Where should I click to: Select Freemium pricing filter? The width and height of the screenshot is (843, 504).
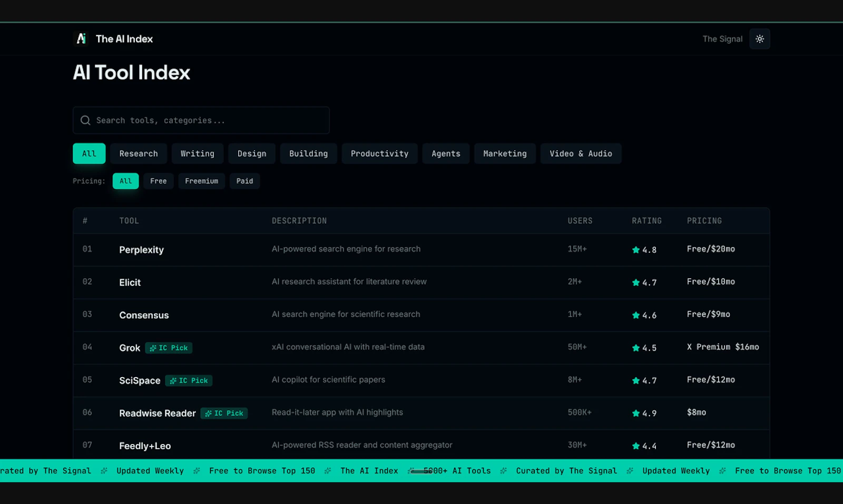[202, 181]
